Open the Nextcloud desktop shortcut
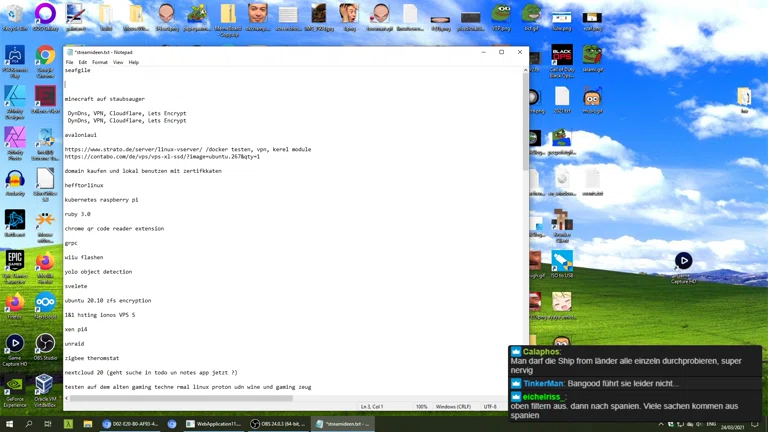 (x=45, y=303)
